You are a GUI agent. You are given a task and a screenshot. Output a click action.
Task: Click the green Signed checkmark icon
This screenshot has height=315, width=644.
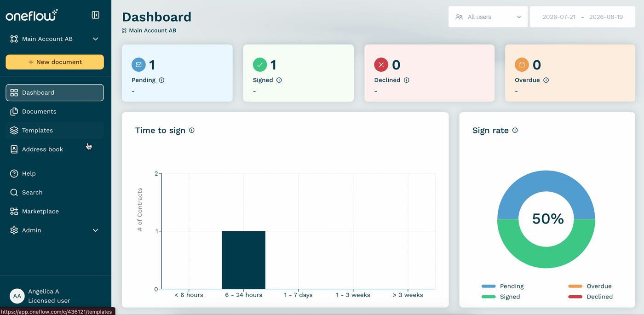pyautogui.click(x=260, y=65)
